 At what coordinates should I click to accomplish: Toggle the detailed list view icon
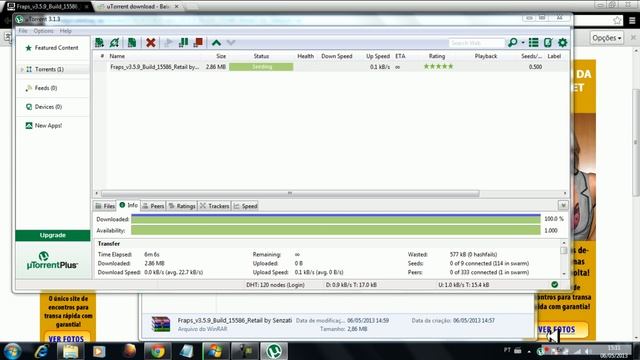[533, 42]
